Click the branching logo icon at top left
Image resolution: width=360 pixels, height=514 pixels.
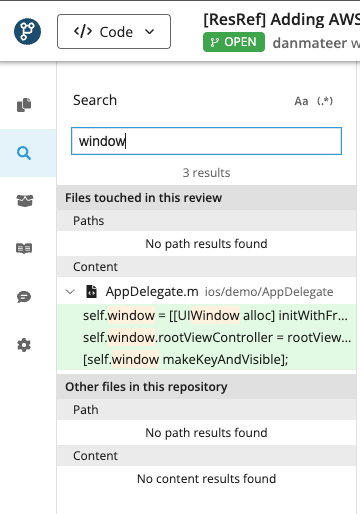click(x=27, y=32)
